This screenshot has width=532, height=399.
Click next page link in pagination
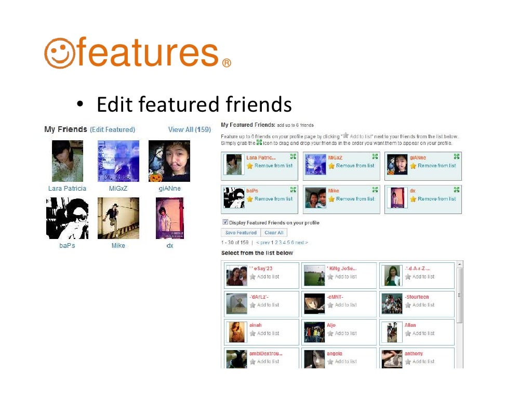[301, 243]
